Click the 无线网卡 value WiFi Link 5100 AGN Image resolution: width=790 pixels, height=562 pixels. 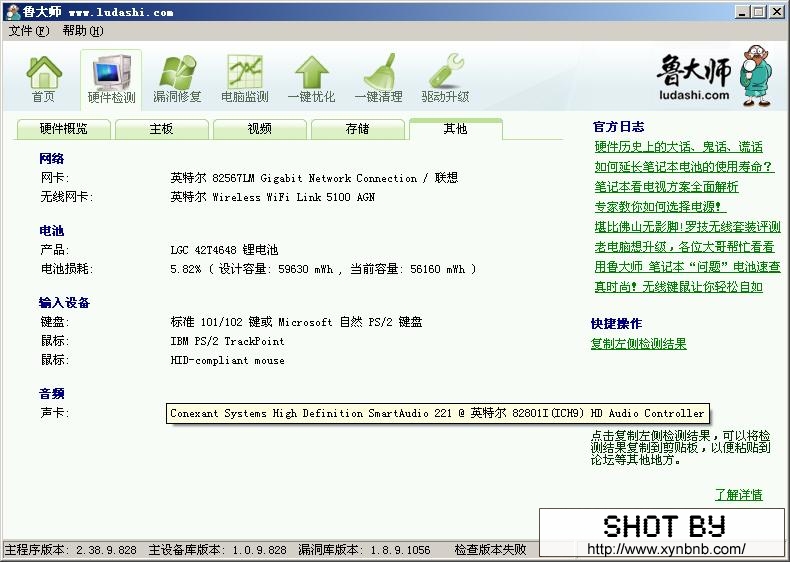click(273, 197)
